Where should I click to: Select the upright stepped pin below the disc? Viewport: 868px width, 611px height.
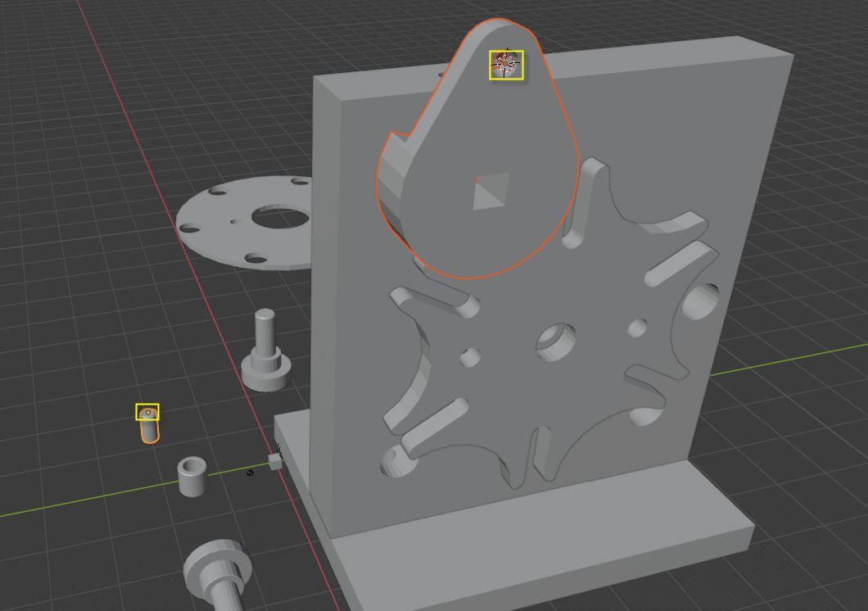265,350
